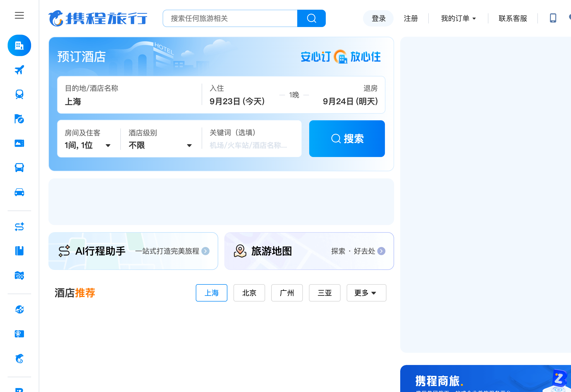
Task: Open the travel guide book sidebar icon
Action: click(19, 251)
